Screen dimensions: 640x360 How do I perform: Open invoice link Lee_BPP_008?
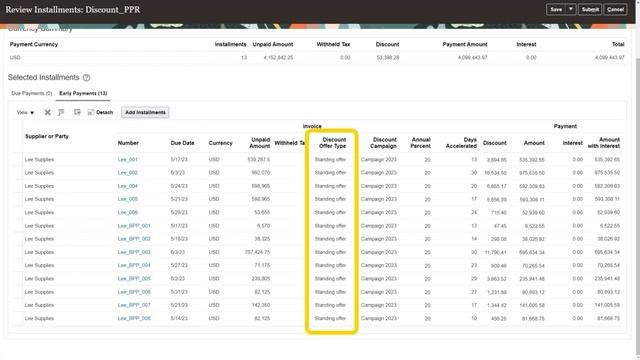(x=134, y=318)
